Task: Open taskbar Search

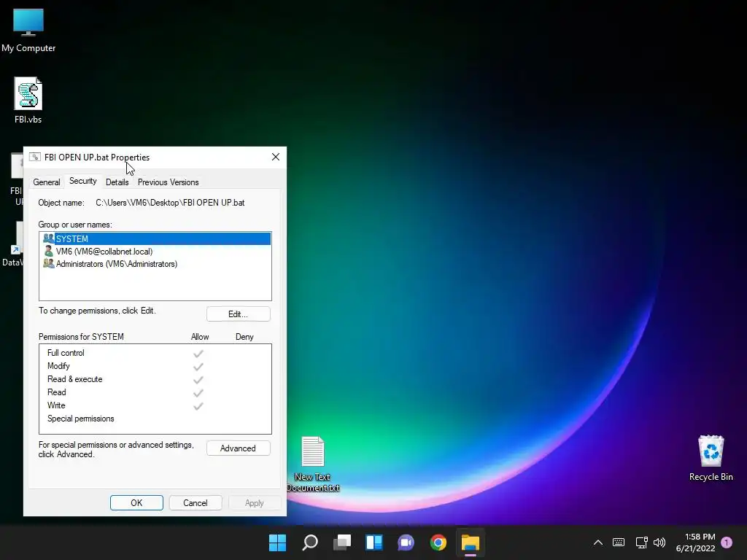Action: click(x=310, y=542)
